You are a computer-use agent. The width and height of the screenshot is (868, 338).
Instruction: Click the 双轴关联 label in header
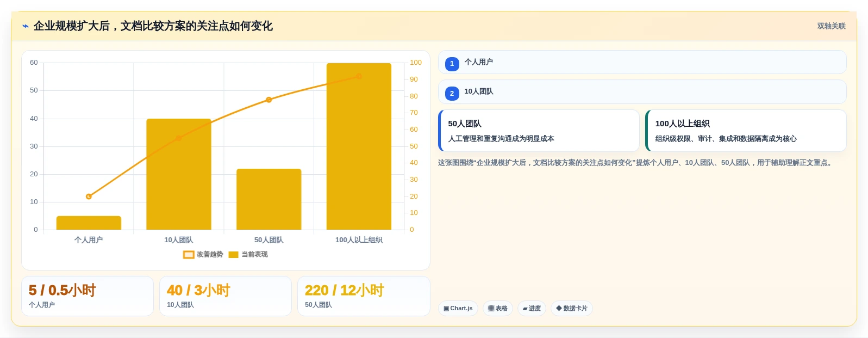click(831, 26)
